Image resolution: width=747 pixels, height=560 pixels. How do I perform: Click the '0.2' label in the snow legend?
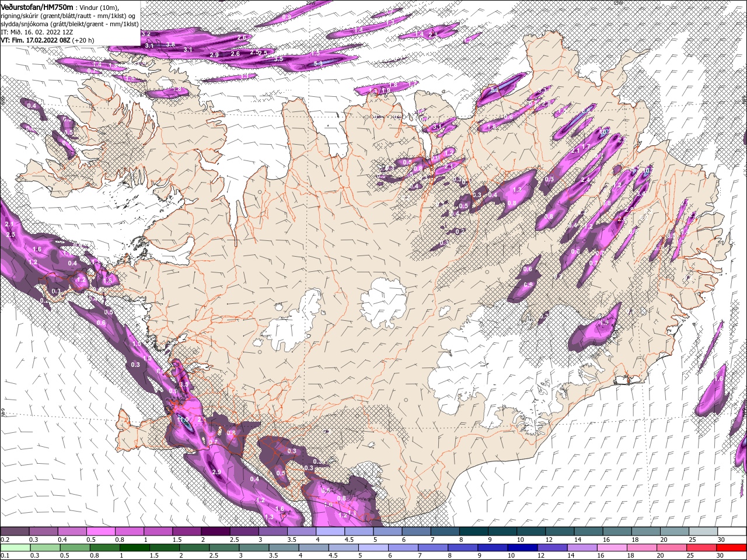click(x=5, y=540)
